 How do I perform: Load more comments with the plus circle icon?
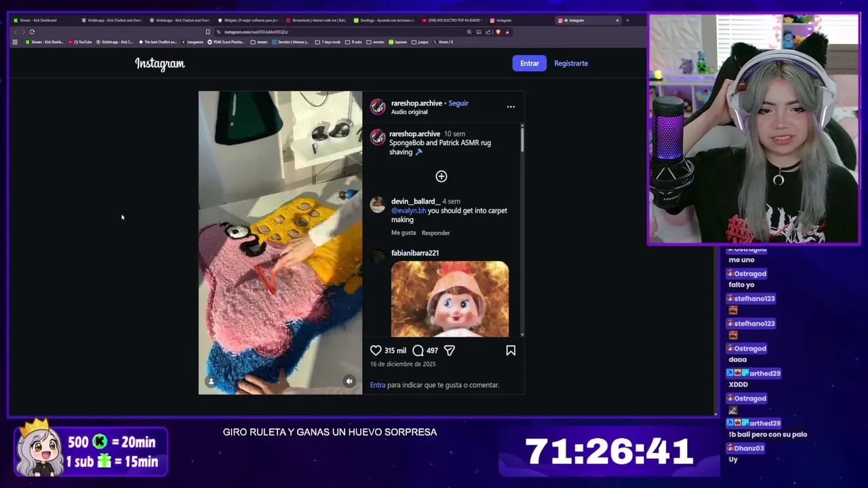pyautogui.click(x=441, y=176)
